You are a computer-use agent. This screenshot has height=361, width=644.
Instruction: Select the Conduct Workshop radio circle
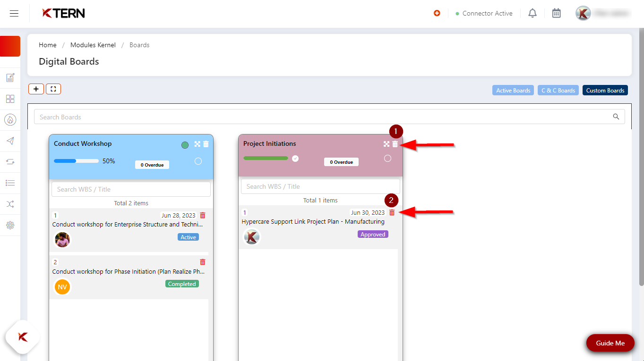(x=198, y=161)
